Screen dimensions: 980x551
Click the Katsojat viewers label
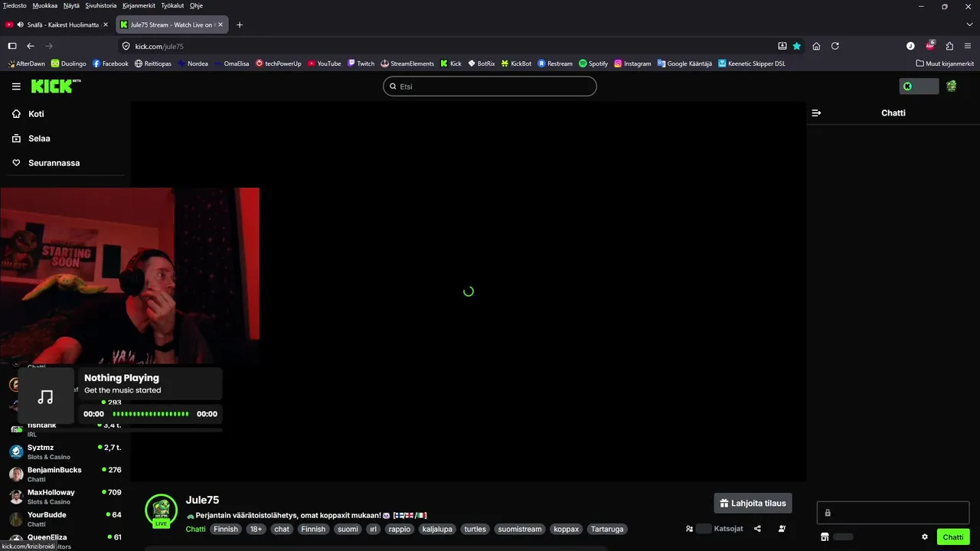point(728,528)
